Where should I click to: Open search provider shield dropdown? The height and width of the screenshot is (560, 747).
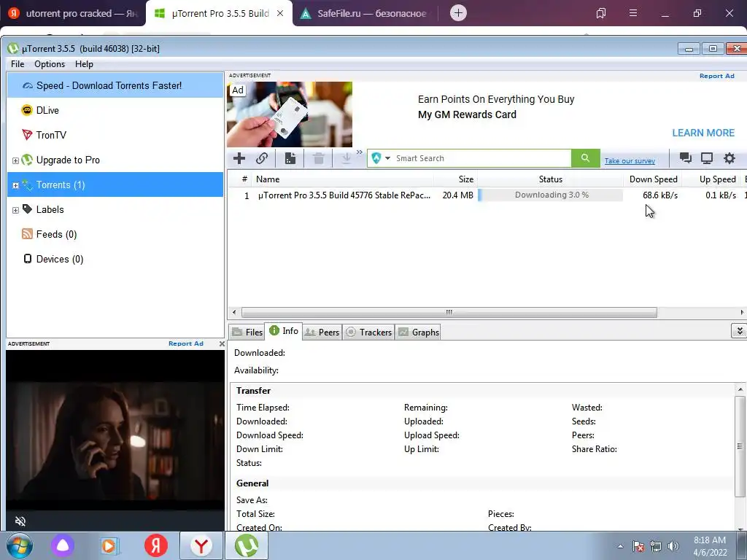[x=381, y=158]
